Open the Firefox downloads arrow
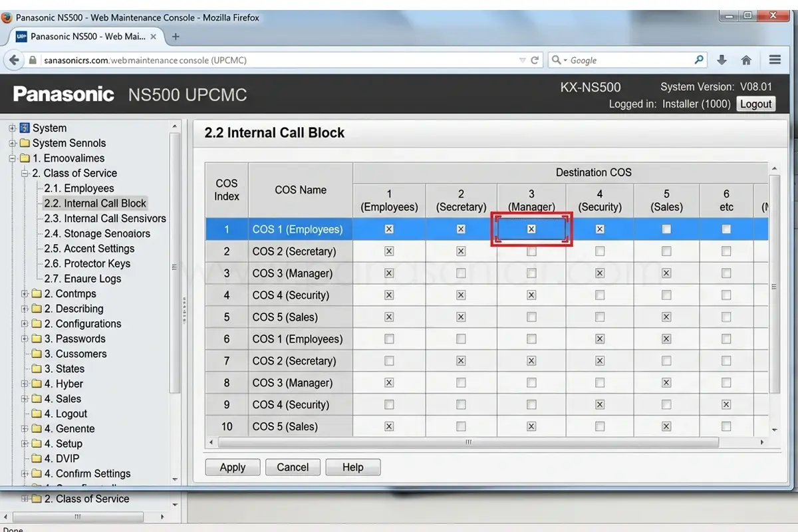 (722, 60)
